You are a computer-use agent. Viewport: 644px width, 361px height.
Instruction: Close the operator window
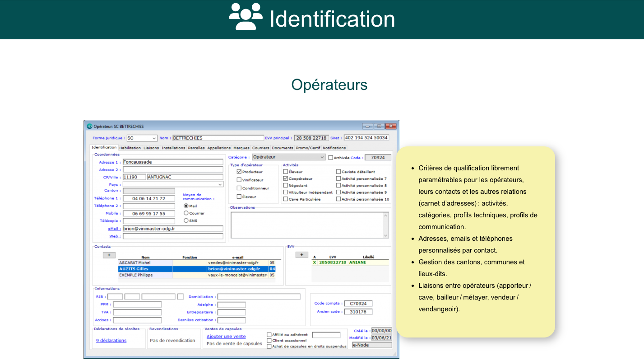(x=391, y=127)
